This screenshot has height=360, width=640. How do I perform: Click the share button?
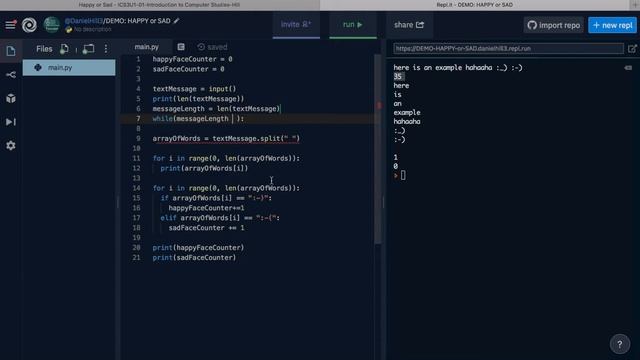[409, 25]
